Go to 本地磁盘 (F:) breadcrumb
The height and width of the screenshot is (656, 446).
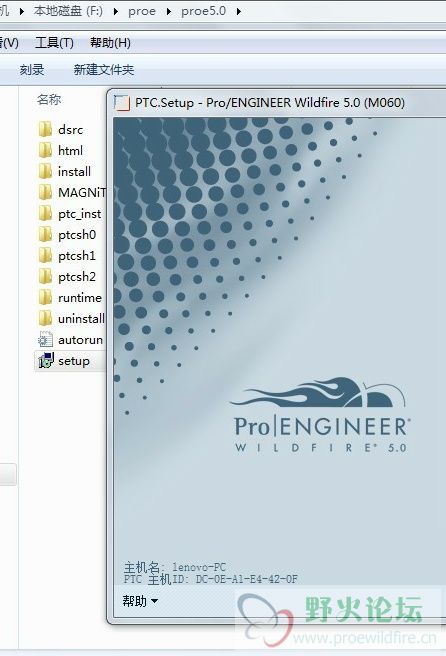click(x=68, y=11)
